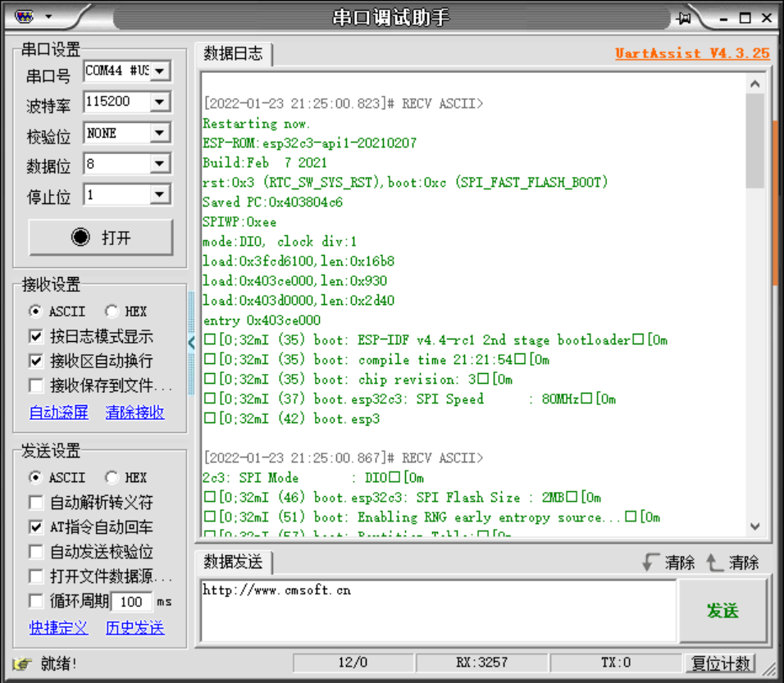Viewport: 784px width, 683px height.
Task: Click the 就绪 status hand icon
Action: (x=22, y=664)
